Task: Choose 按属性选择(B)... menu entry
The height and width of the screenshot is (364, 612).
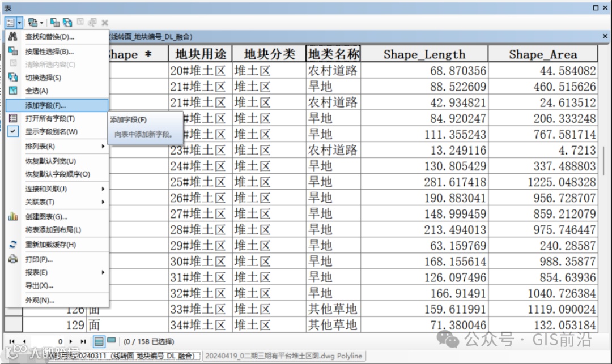Action: point(57,52)
